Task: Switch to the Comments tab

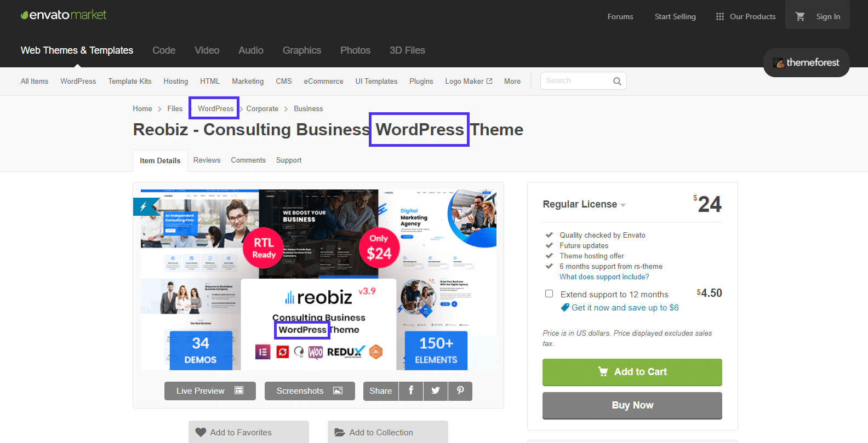Action: [x=248, y=160]
